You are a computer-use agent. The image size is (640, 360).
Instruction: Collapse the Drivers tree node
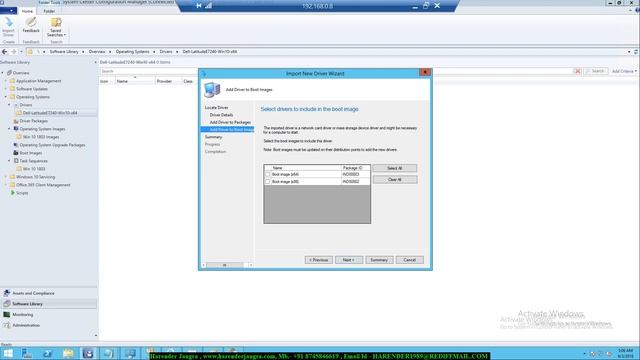pyautogui.click(x=9, y=105)
